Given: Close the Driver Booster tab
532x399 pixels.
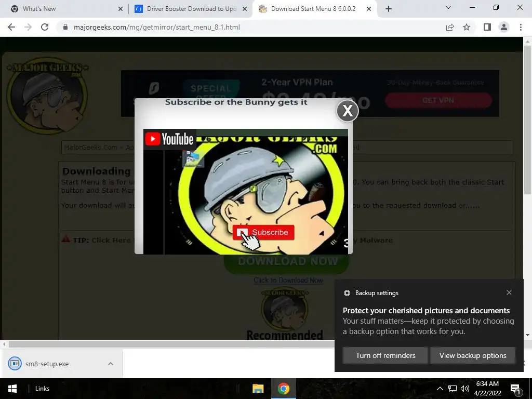Looking at the screenshot, I should coord(245,9).
